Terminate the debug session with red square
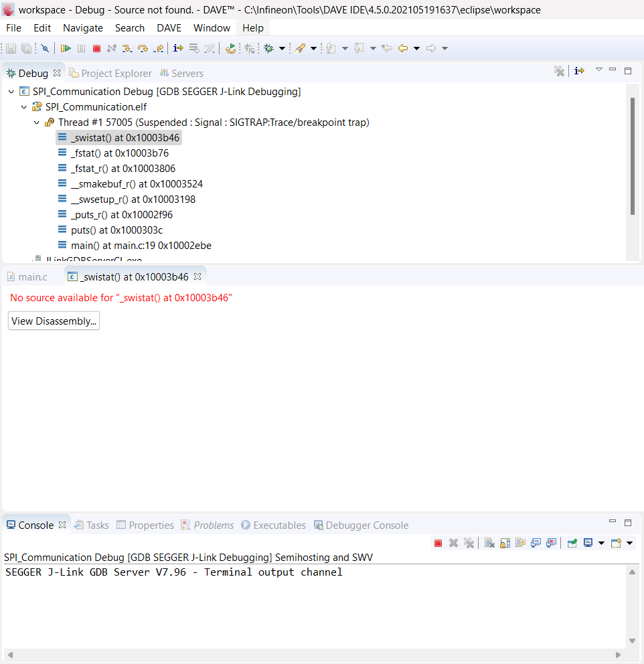This screenshot has height=664, width=644. [x=96, y=48]
